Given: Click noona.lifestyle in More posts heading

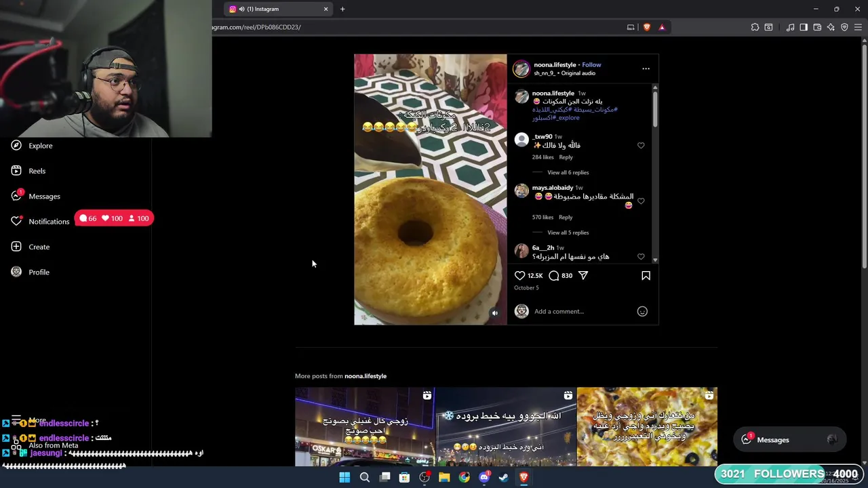Looking at the screenshot, I should (365, 376).
